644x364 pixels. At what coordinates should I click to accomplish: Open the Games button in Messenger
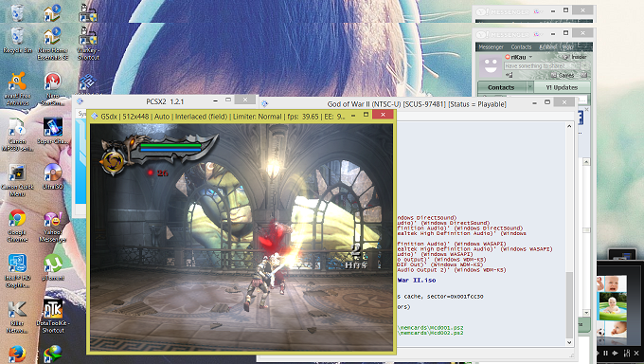563,75
